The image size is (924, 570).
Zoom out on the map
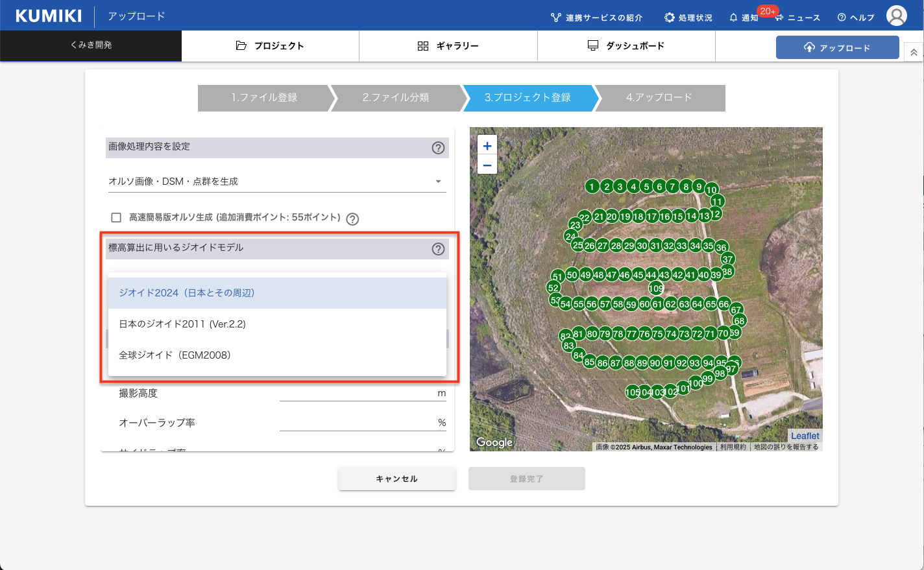[487, 165]
